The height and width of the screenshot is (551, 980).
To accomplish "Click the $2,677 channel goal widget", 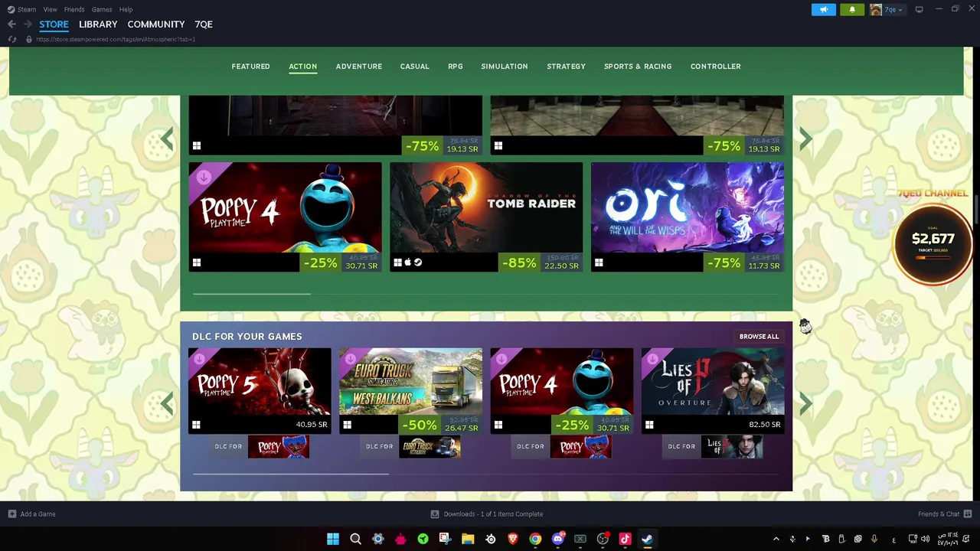I will tap(933, 245).
